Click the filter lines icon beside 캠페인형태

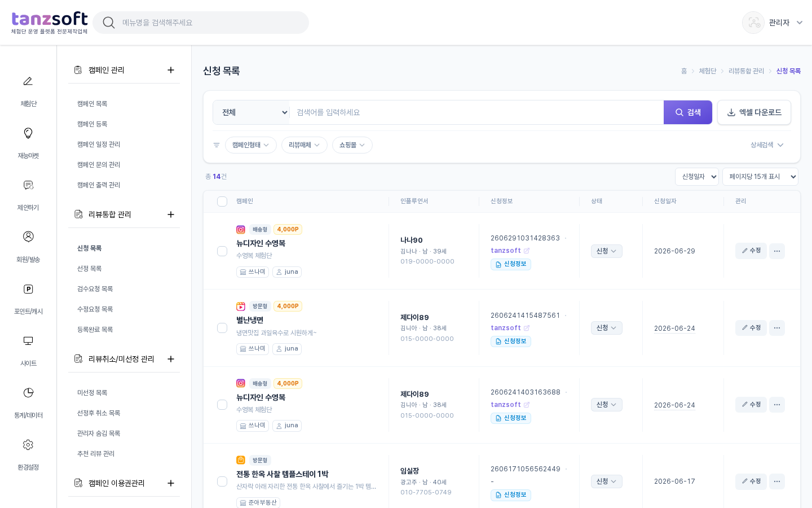click(x=217, y=145)
